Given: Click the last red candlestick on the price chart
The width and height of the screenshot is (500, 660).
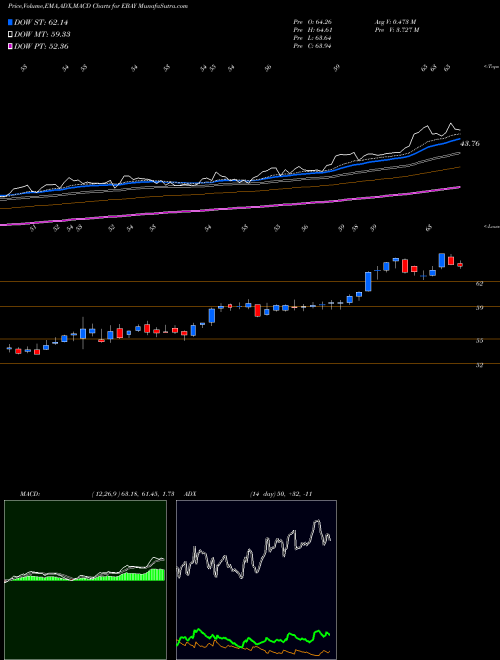Looking at the screenshot, I should [x=460, y=265].
